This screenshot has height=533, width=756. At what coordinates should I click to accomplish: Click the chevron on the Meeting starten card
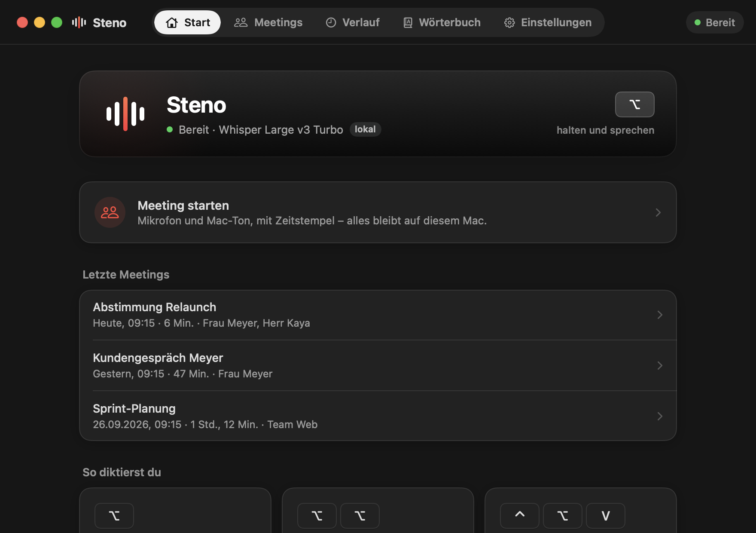658,212
